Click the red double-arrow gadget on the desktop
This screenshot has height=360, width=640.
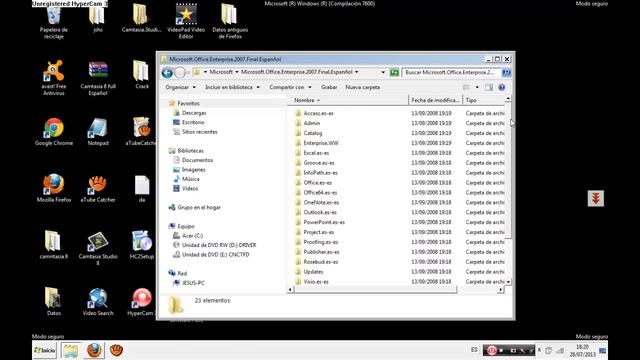pos(596,198)
